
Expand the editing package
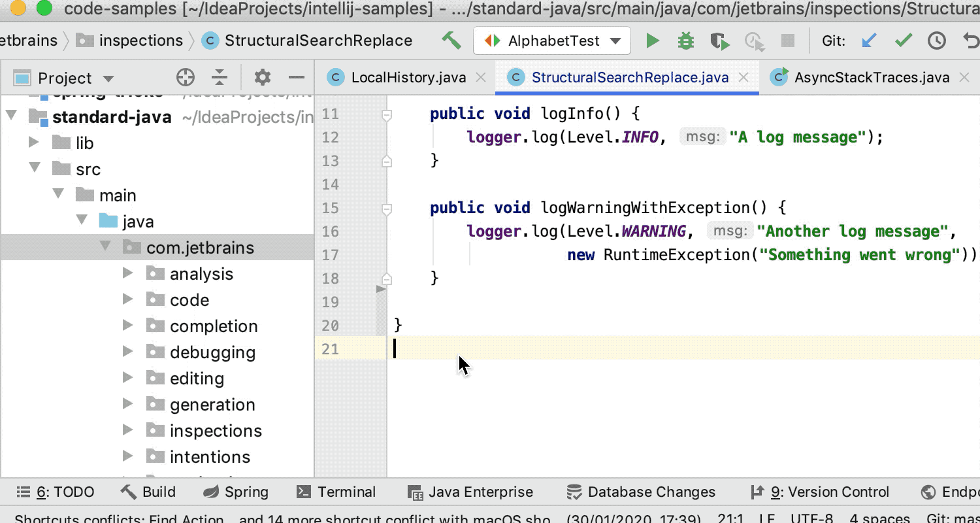[128, 378]
